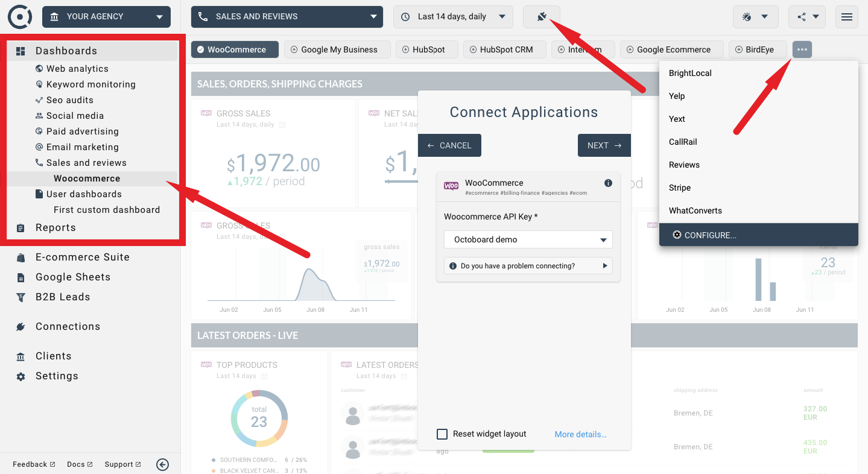Open Web analytics in the sidebar
This screenshot has height=474, width=868.
77,69
